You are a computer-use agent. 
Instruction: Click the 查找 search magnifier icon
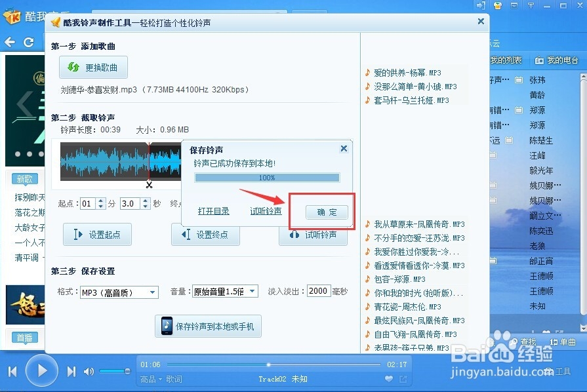(x=514, y=342)
